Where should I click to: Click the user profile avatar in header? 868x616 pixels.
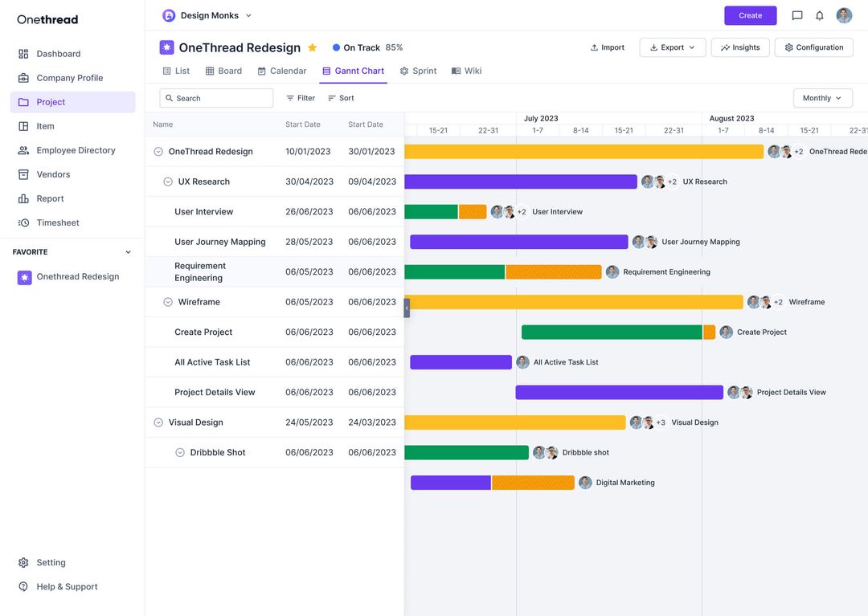click(844, 15)
